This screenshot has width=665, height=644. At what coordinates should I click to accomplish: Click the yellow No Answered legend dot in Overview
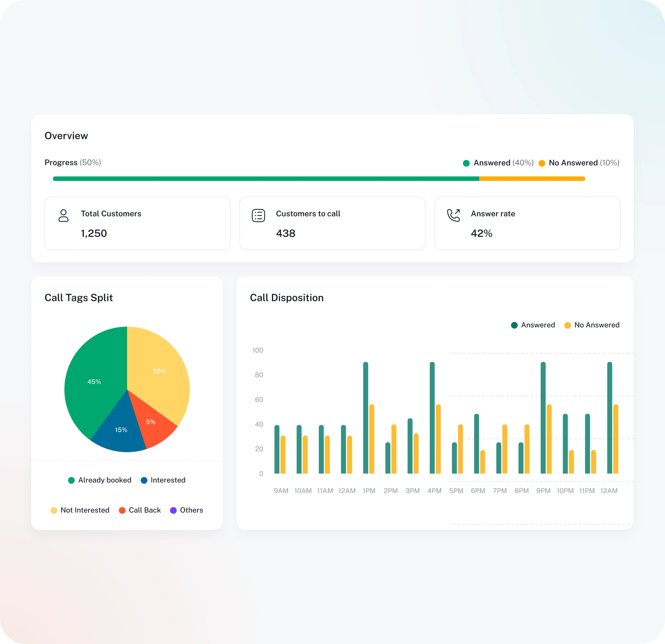pyautogui.click(x=542, y=163)
